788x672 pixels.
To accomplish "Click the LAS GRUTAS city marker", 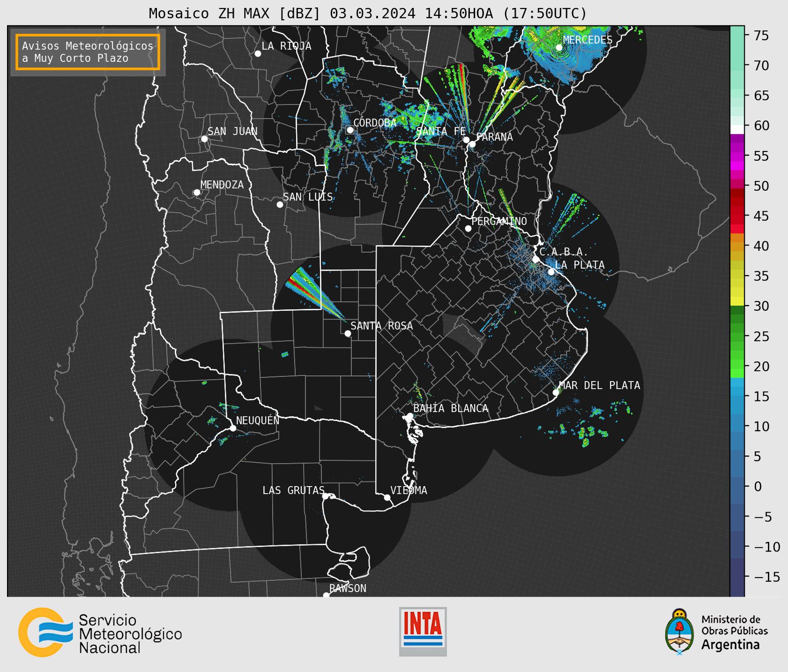I will (x=326, y=496).
